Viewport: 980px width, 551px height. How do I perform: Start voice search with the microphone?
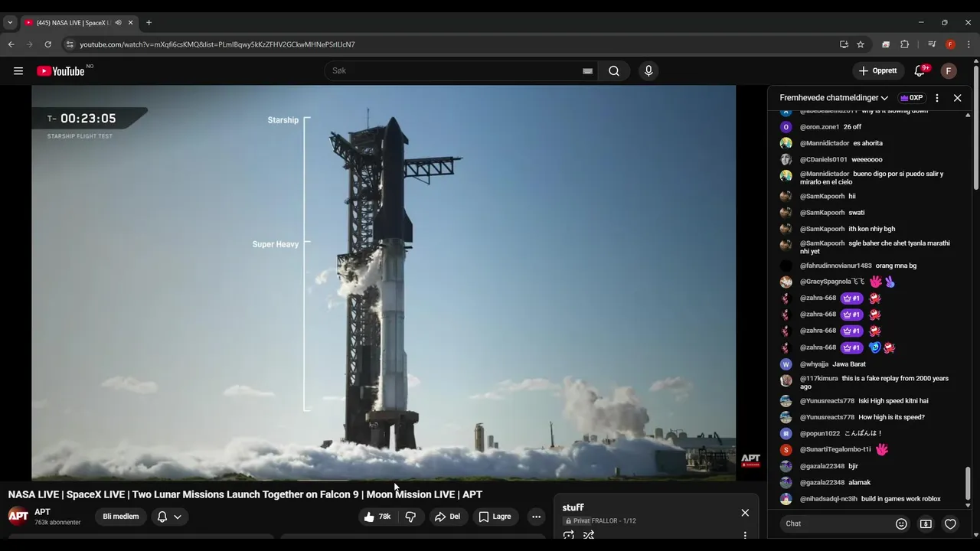point(648,71)
